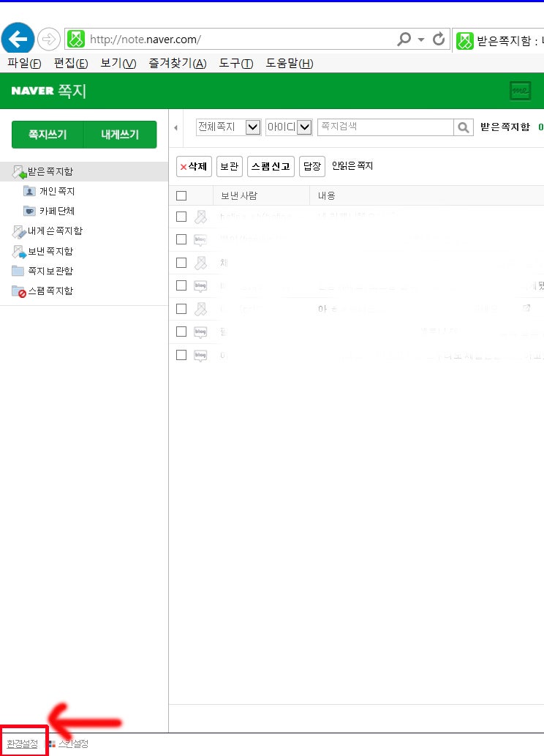Viewport: 544px width, 756px height.
Task: Click the 개인쪽지 folder icon
Action: (x=29, y=191)
